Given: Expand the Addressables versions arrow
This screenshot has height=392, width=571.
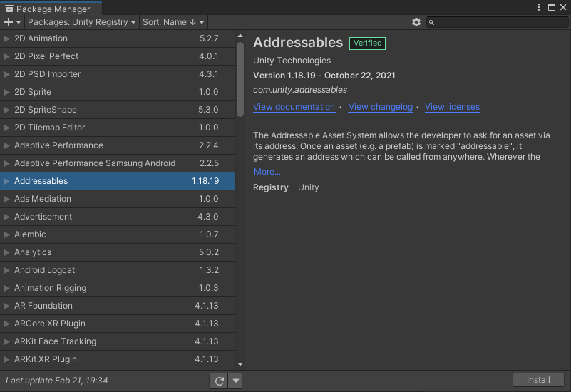Looking at the screenshot, I should pos(6,181).
